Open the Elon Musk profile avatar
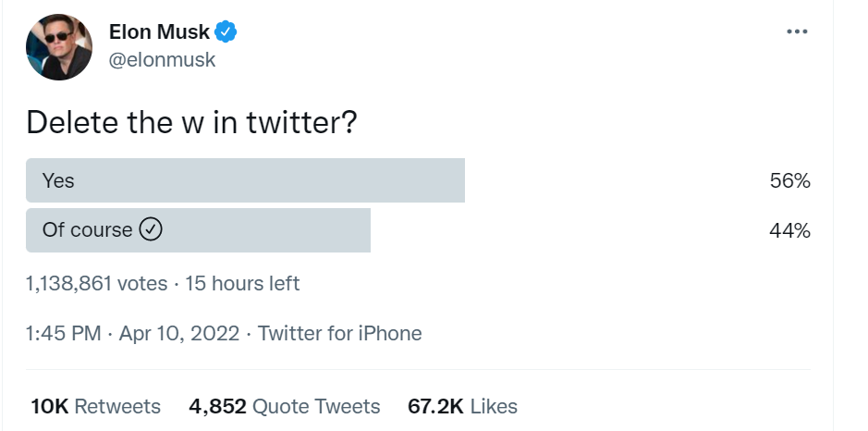Viewport: 868px width, 431px height. tap(59, 47)
